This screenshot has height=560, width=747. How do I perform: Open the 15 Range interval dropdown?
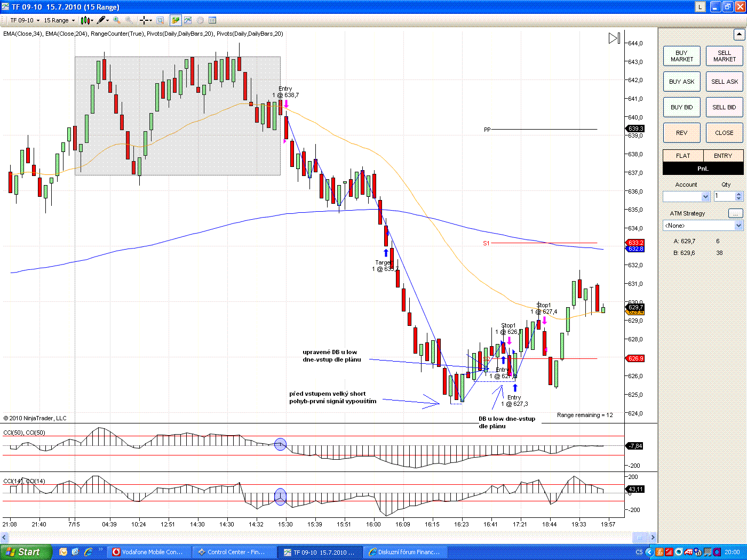59,20
